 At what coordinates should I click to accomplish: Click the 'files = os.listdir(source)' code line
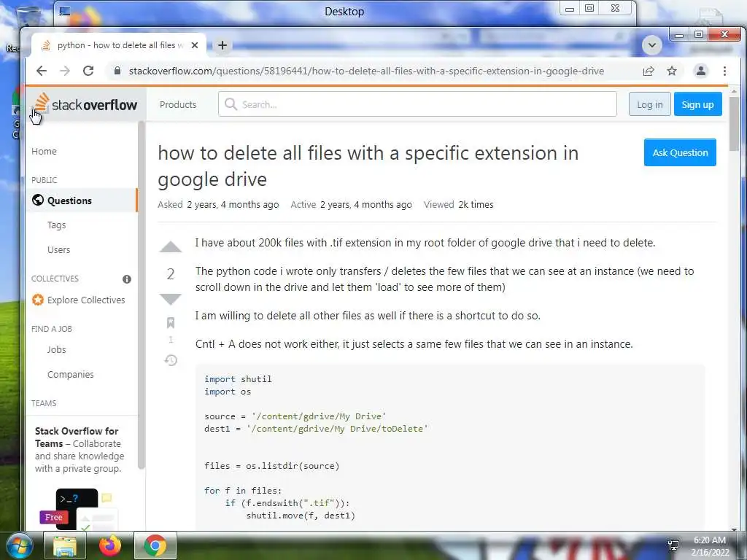(x=271, y=466)
